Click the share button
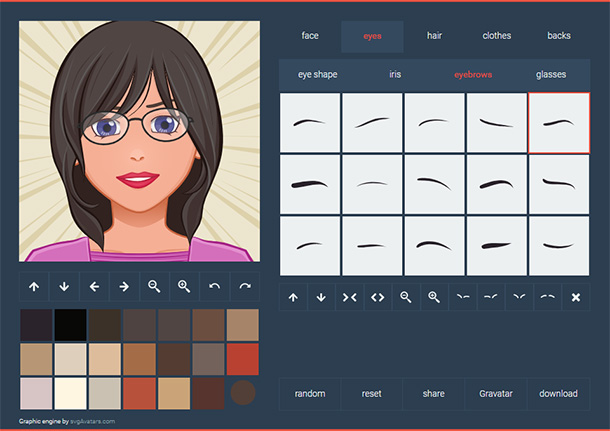 (x=434, y=394)
